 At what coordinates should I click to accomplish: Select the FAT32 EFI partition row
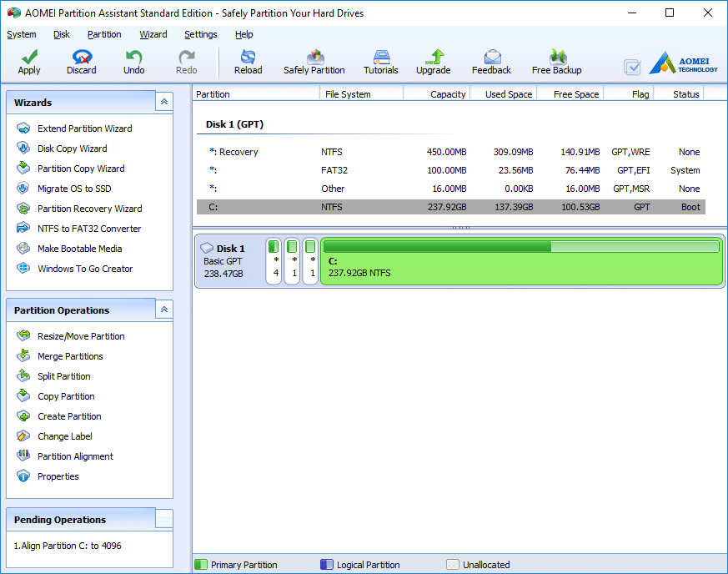pos(451,170)
